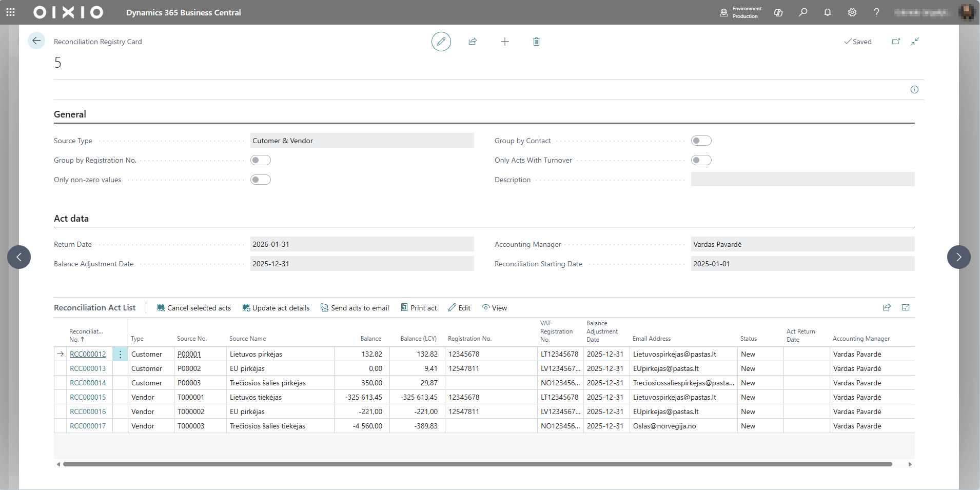
Task: Enable Group by Contact switch
Action: pos(701,141)
